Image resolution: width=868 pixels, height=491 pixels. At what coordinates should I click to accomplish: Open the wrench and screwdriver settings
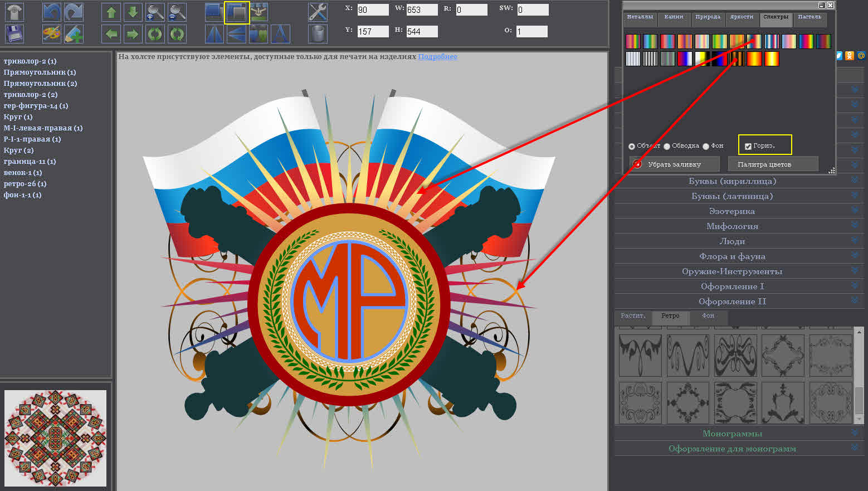318,12
